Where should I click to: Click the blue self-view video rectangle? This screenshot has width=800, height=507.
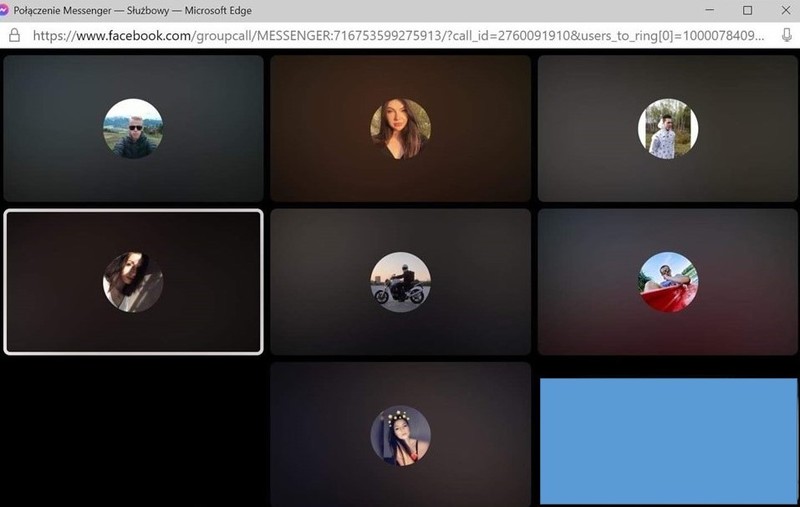[x=668, y=441]
